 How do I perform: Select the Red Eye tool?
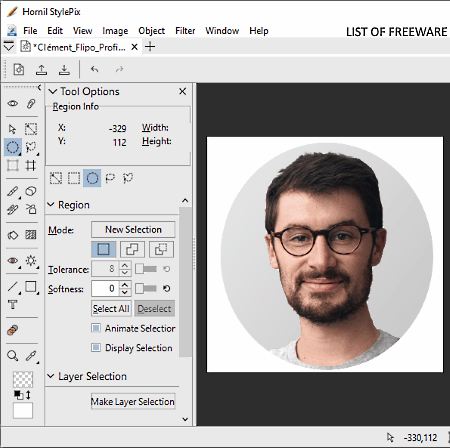click(13, 260)
